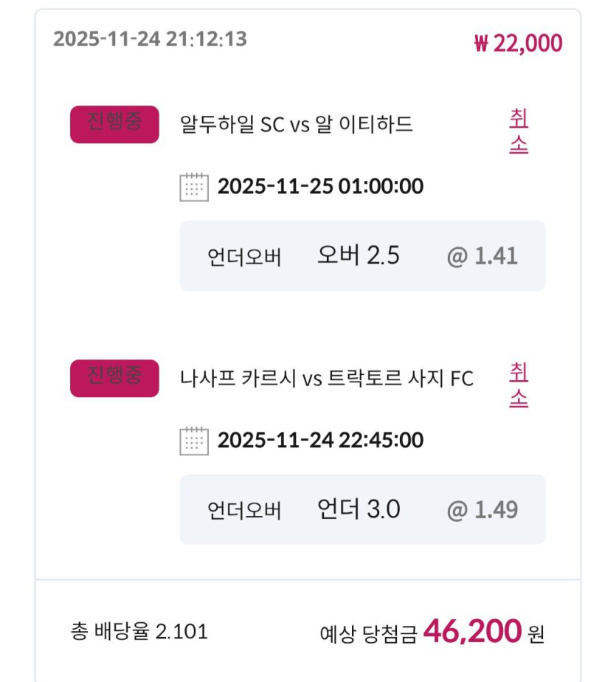Cancel the 나사프 카르시 vs 트락토르 사지 bet
Viewport: 616px width, 682px height.
tap(519, 385)
